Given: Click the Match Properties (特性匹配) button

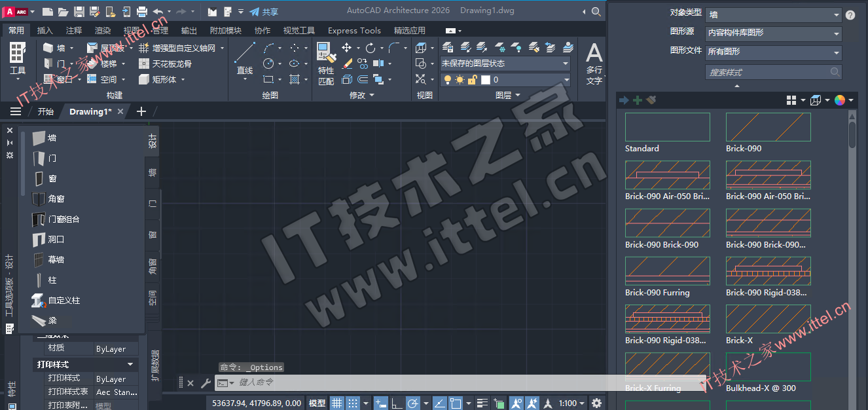Looking at the screenshot, I should tap(325, 64).
